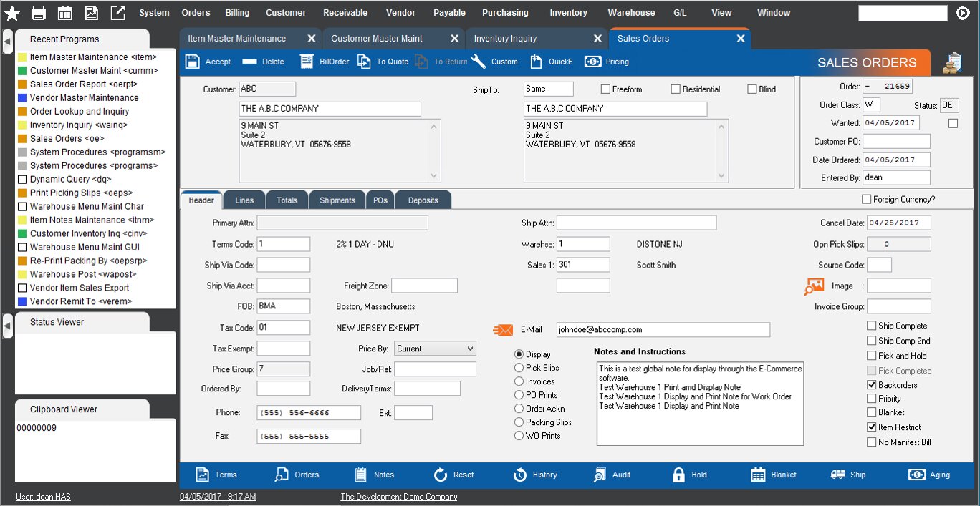980x506 pixels.
Task: Click the Image search icon
Action: point(814,286)
